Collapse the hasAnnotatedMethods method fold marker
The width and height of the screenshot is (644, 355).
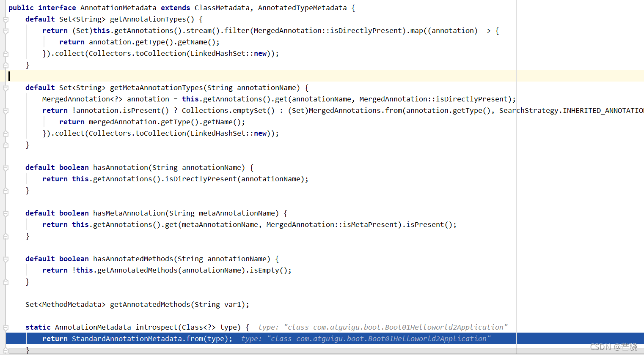(x=6, y=259)
